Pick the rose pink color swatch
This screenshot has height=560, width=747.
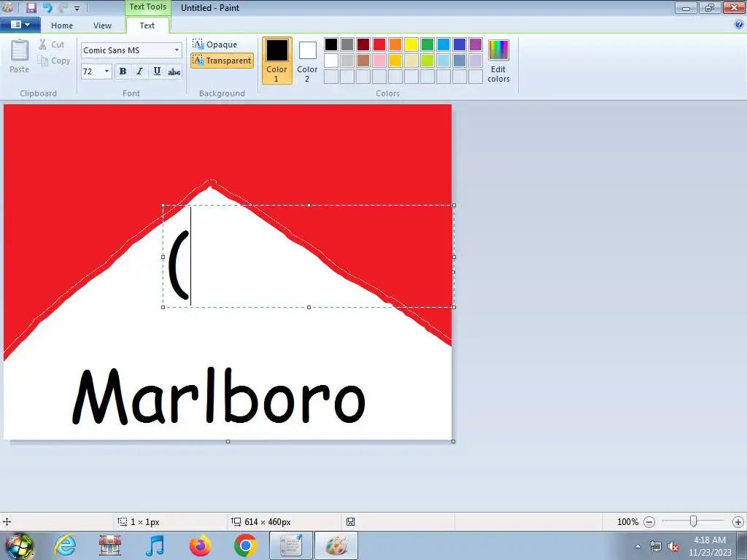point(379,61)
